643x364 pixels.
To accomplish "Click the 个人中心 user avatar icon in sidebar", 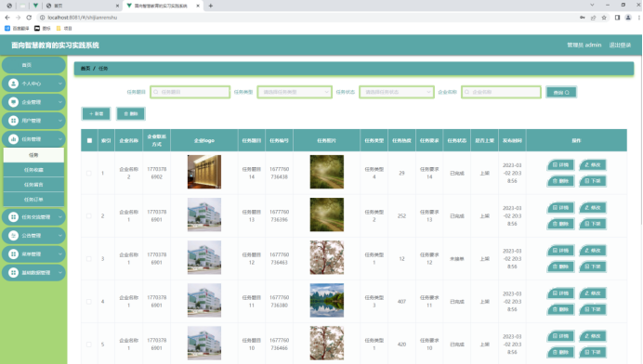I will click(x=13, y=84).
